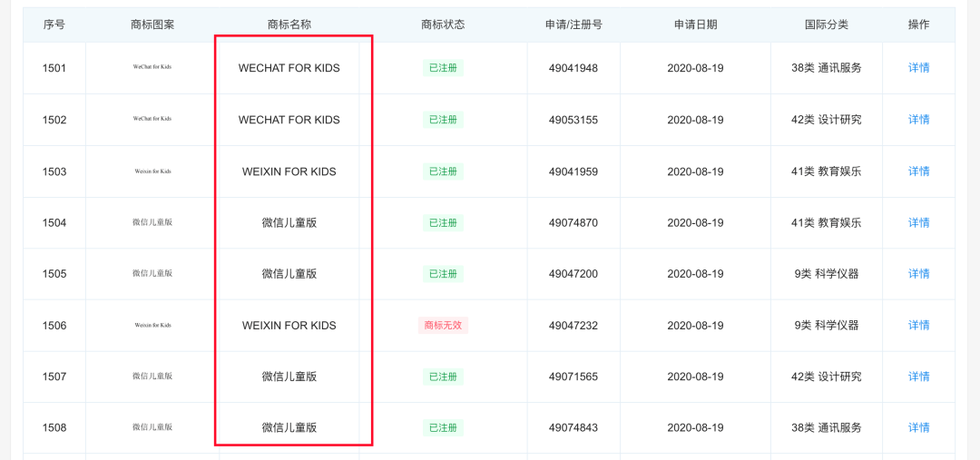Click 9类 科学仪器 in row 1506
Viewport: 980px width, 460px height.
pos(827,325)
